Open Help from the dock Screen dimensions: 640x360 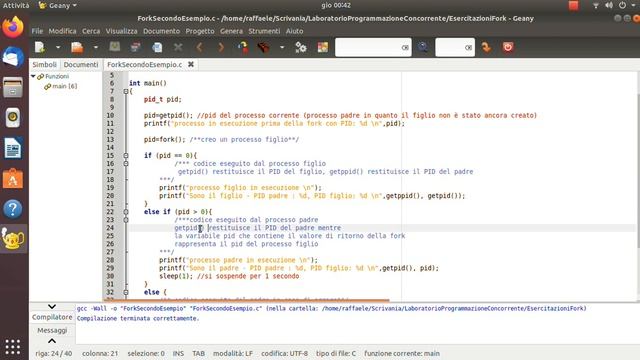13,209
